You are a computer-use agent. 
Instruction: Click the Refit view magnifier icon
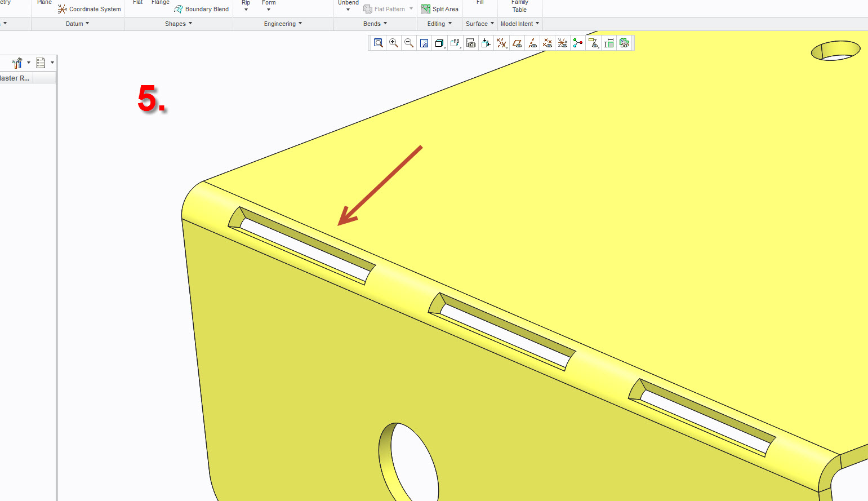pyautogui.click(x=379, y=43)
